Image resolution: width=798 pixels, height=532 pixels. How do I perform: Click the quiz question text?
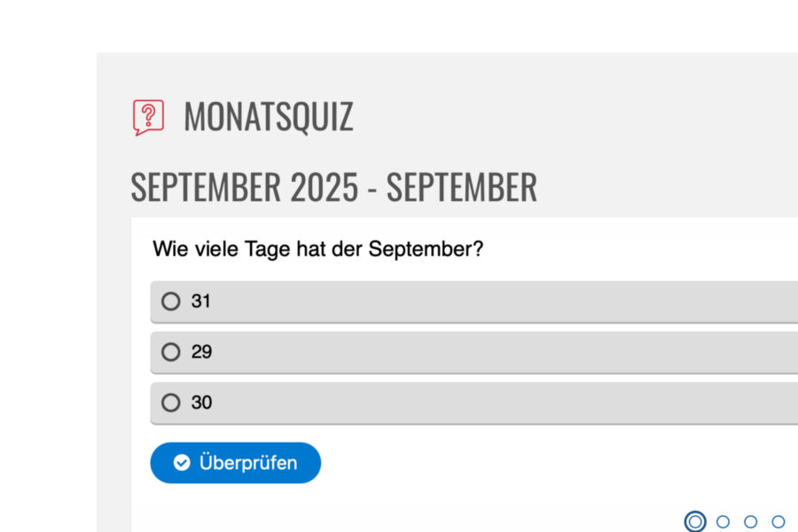(319, 249)
